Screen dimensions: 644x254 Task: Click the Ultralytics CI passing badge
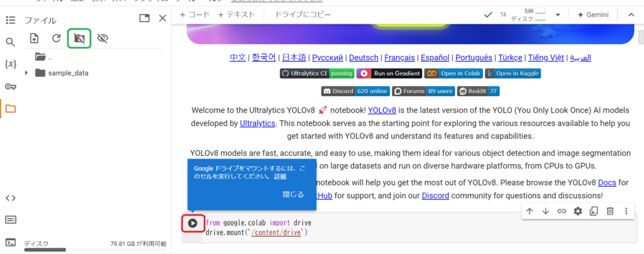[317, 74]
